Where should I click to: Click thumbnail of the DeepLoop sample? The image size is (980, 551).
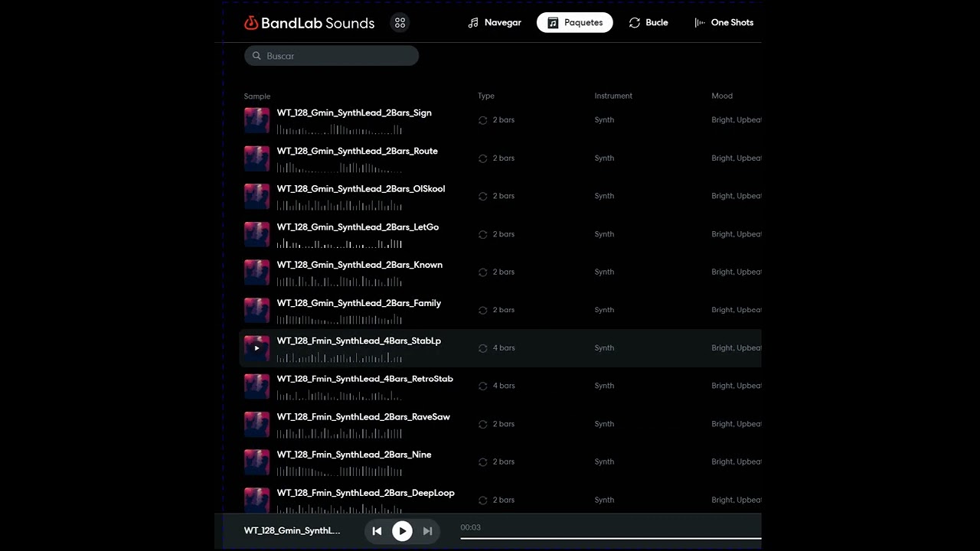tap(256, 500)
